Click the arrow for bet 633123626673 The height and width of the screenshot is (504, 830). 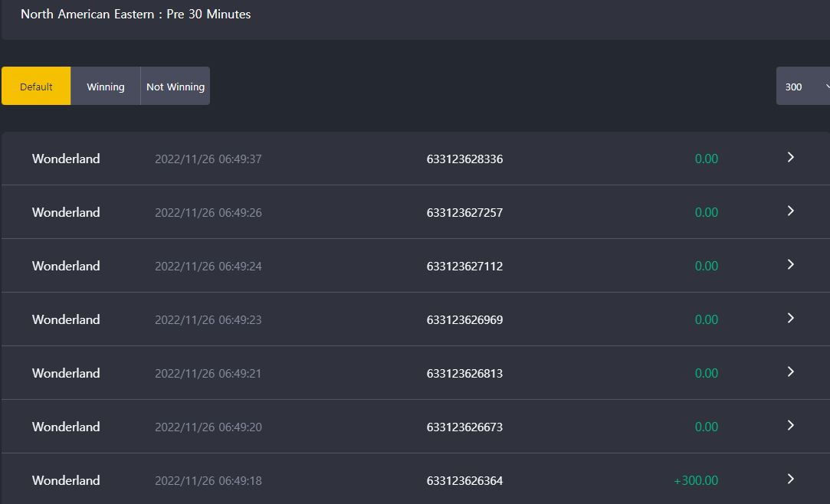pos(790,425)
